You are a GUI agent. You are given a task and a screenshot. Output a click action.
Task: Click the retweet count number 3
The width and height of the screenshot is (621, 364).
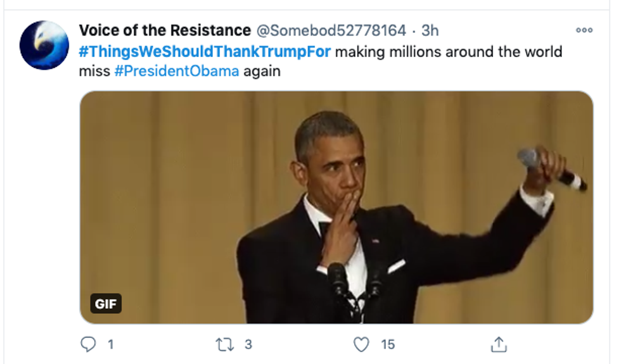click(x=248, y=344)
